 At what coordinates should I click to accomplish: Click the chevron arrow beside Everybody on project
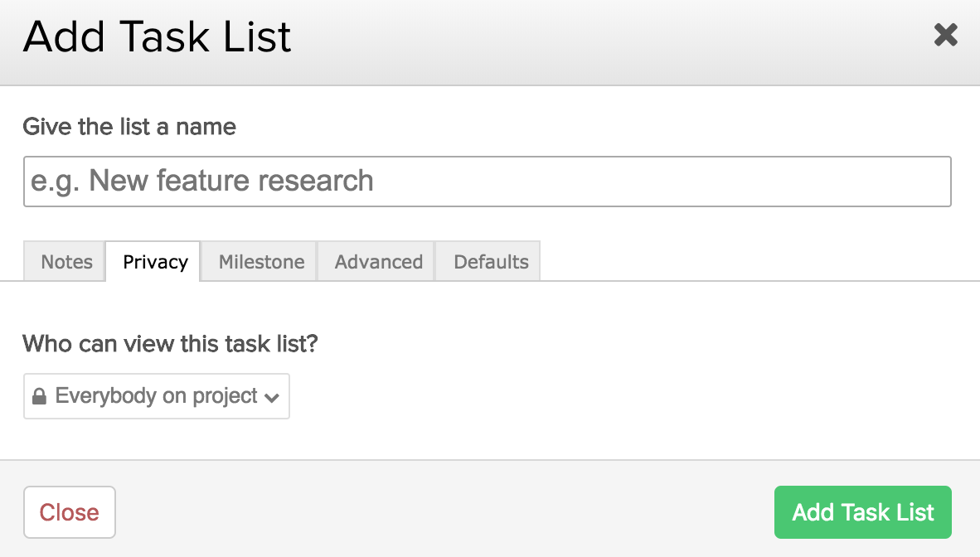coord(271,398)
